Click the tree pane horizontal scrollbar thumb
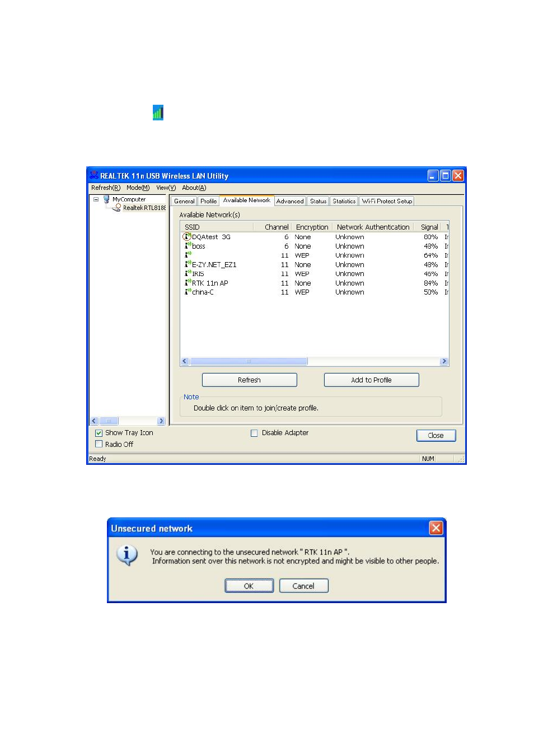This screenshot has height=756, width=534. (x=109, y=421)
